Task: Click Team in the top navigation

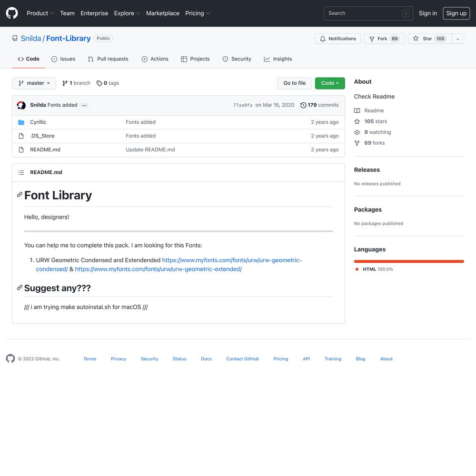Action: click(67, 13)
